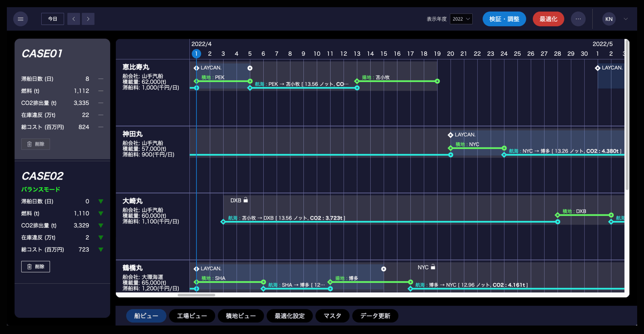The width and height of the screenshot is (644, 334).
Task: Go to next period with right arrow
Action: coord(88,19)
